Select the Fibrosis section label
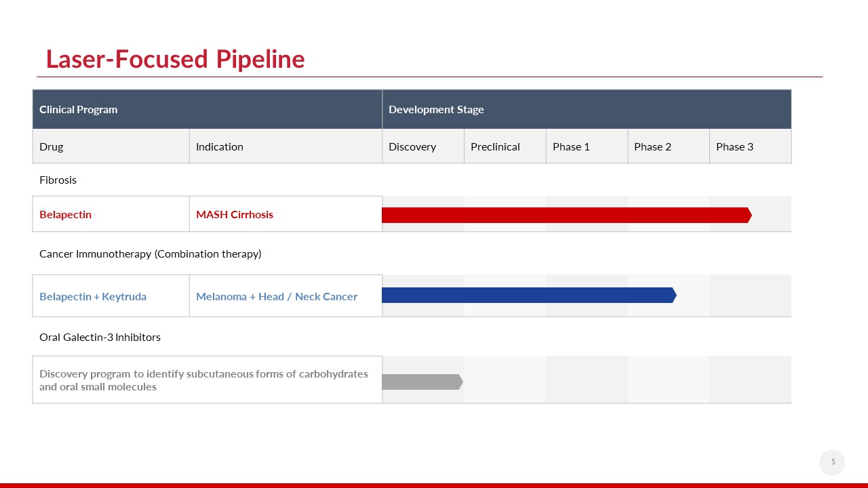868x488 pixels. 58,180
